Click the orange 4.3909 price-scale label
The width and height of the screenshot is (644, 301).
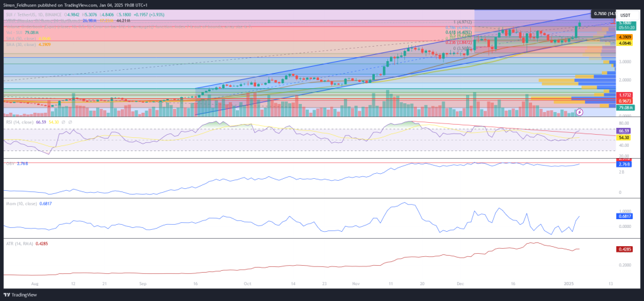(624, 37)
